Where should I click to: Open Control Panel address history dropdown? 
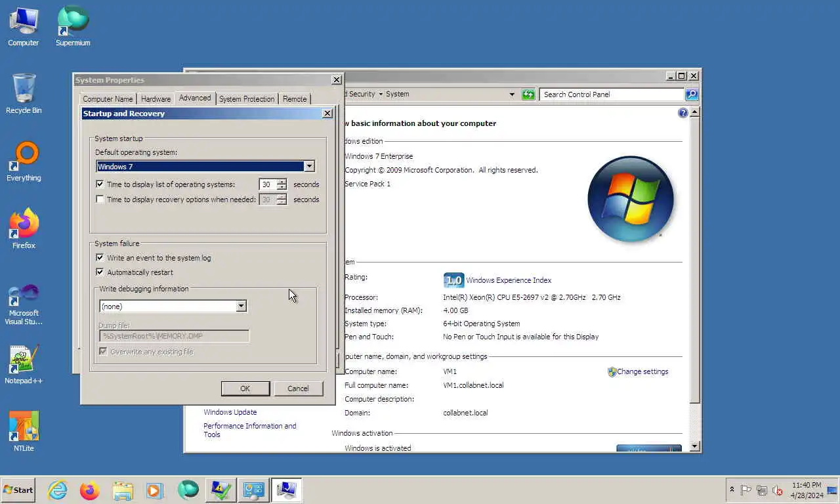pos(512,94)
